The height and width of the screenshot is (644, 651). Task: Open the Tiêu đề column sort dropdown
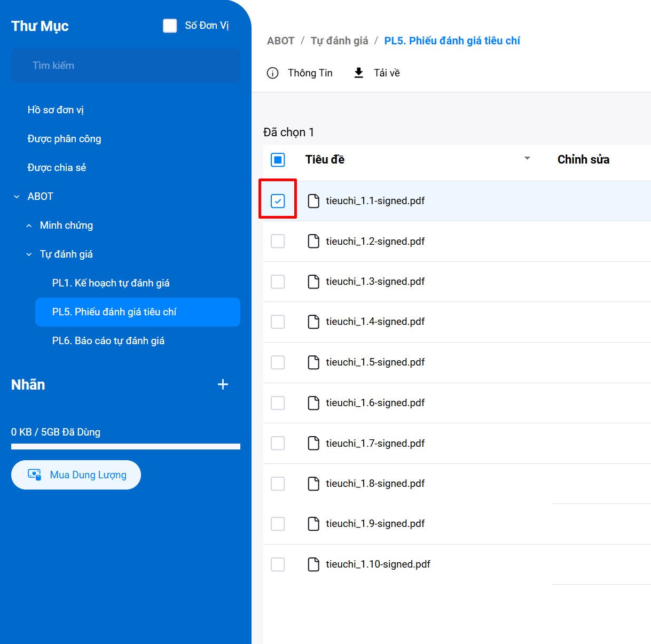click(527, 159)
